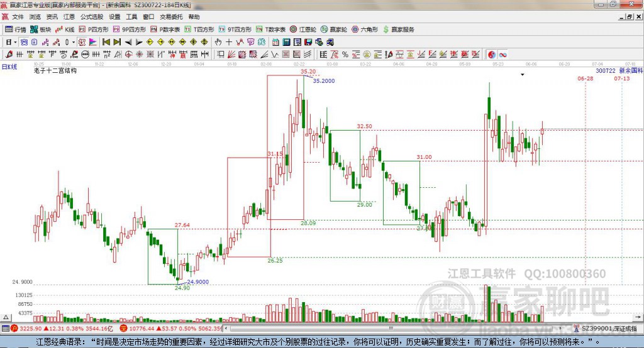Viewport: 644px width, 348px height.
Task: Select the circle-with-cross target tool
Action: click(x=128, y=54)
